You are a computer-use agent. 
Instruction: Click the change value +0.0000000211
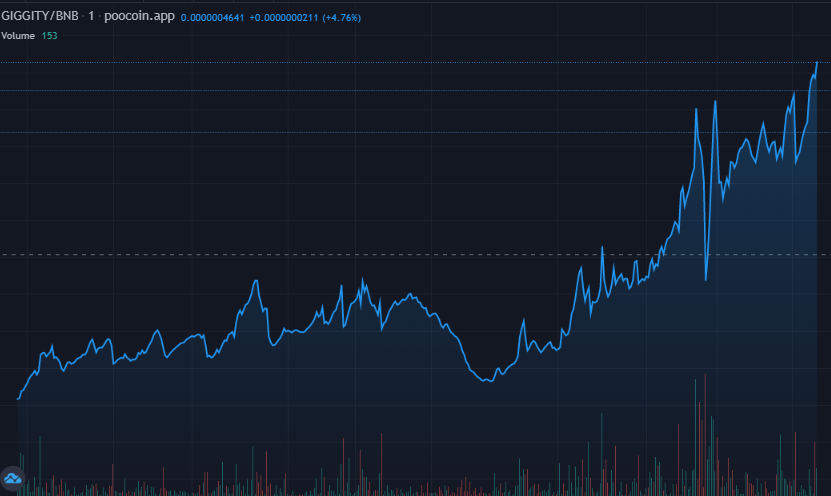click(x=284, y=17)
